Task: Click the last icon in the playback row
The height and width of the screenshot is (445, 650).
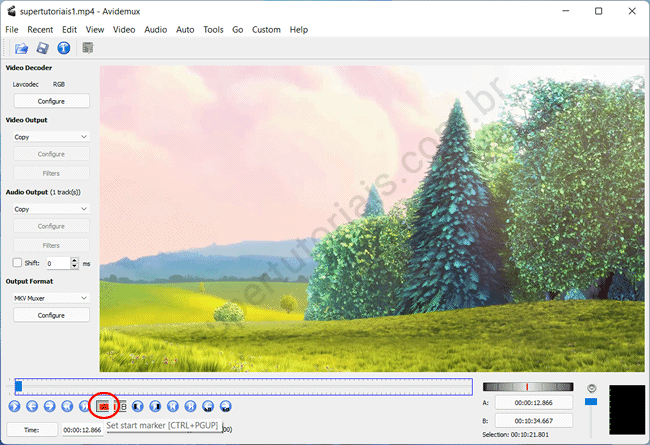Action: pos(226,406)
